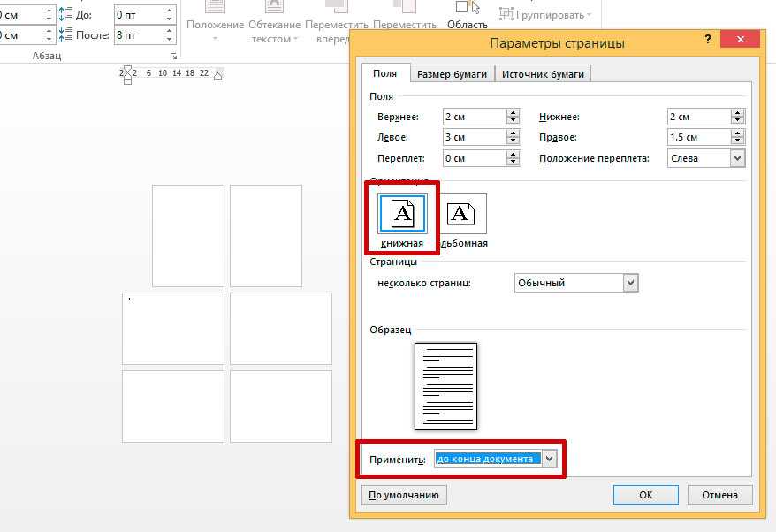776x532 pixels.
Task: Open the Применить dropdown arrow
Action: pyautogui.click(x=550, y=459)
